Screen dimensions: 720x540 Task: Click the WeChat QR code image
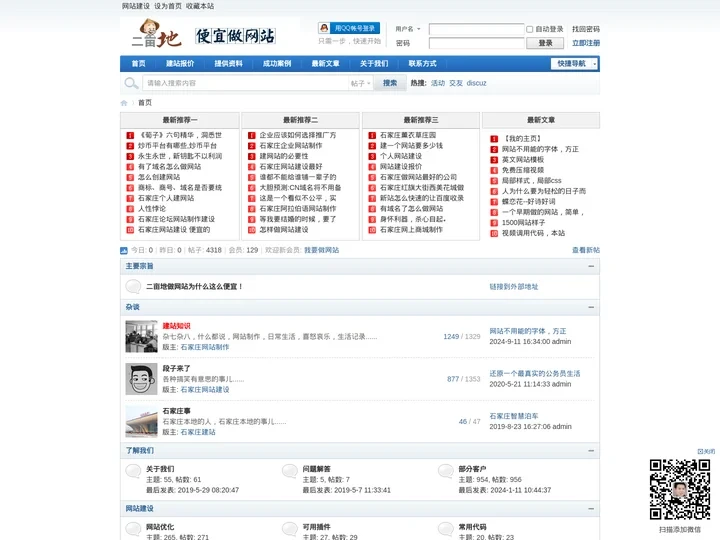click(680, 489)
